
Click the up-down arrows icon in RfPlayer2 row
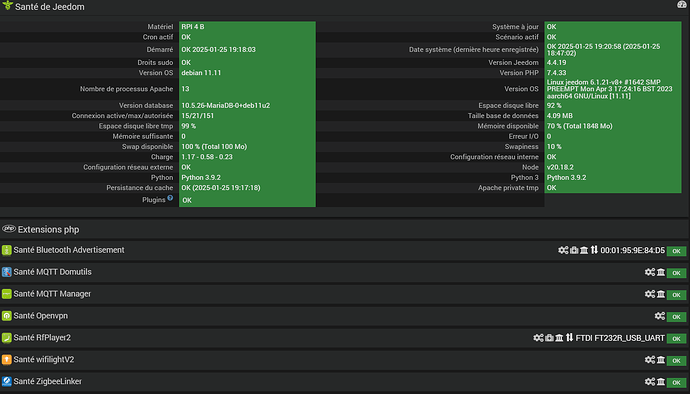[569, 338]
